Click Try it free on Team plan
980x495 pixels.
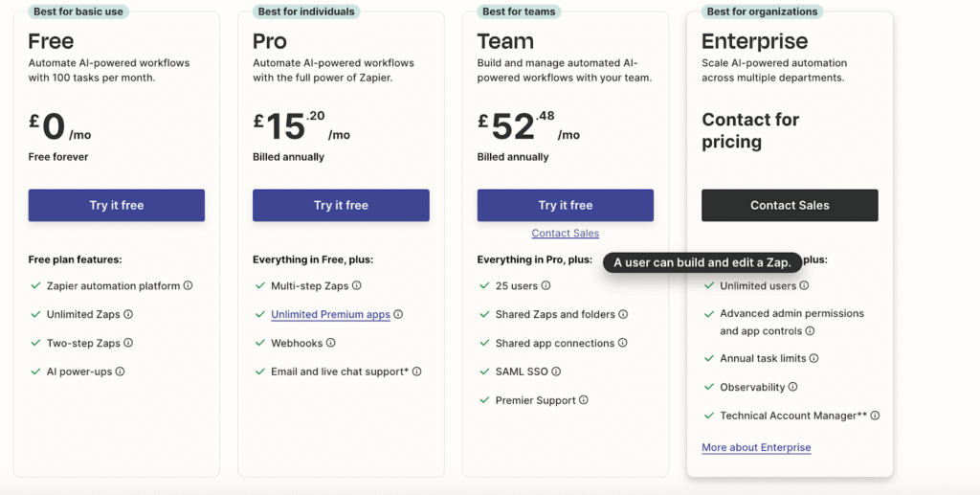(566, 205)
